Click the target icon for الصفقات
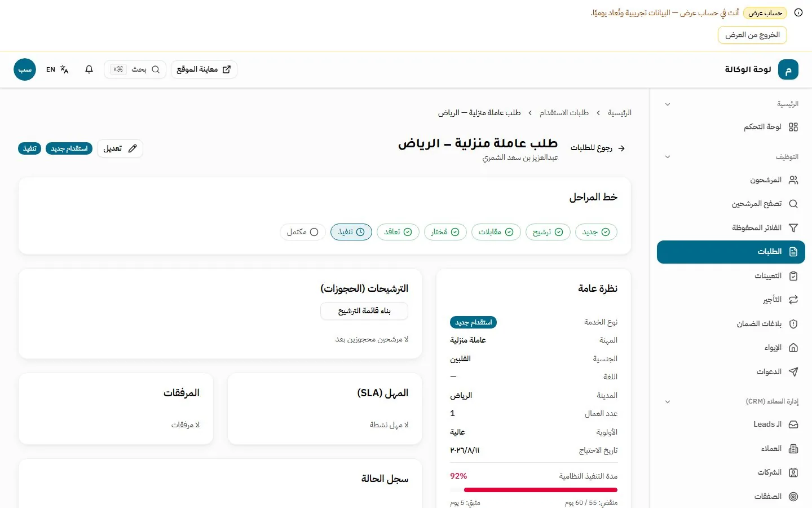 tap(793, 497)
